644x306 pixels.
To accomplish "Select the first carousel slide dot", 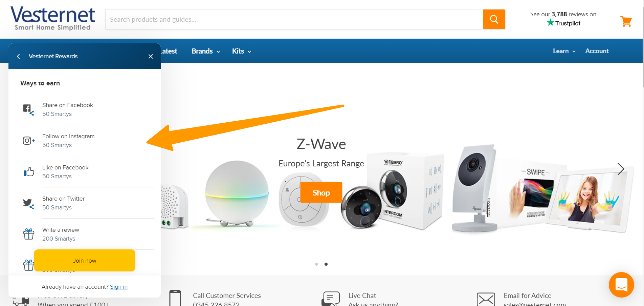I will (316, 264).
